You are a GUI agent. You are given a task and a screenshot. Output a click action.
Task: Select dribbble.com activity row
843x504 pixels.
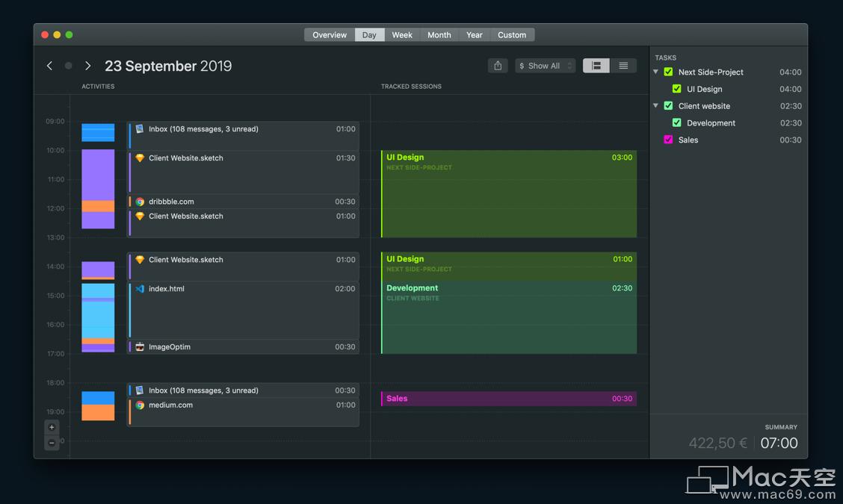243,202
